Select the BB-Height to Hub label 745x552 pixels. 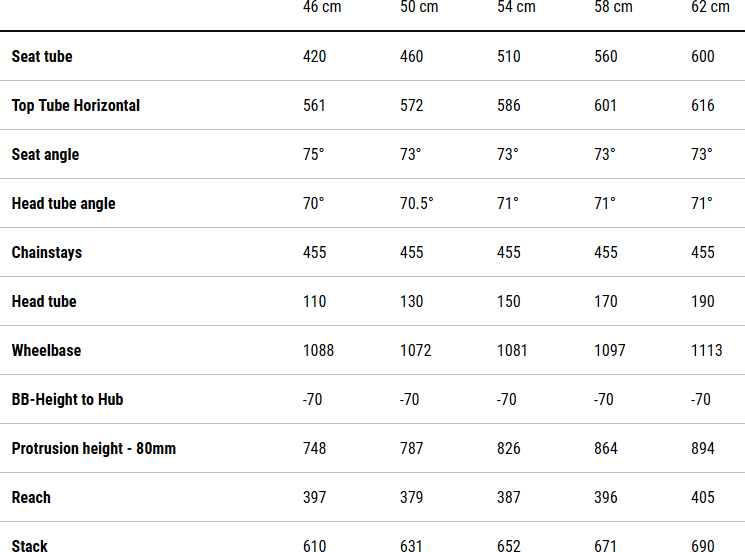click(68, 399)
